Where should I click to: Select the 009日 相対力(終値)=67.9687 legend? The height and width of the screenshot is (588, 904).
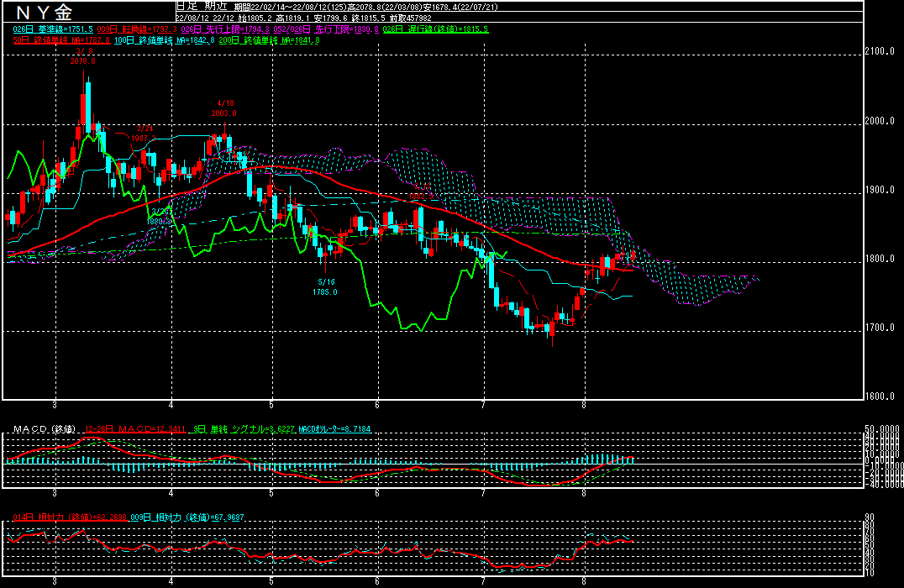coord(187,517)
